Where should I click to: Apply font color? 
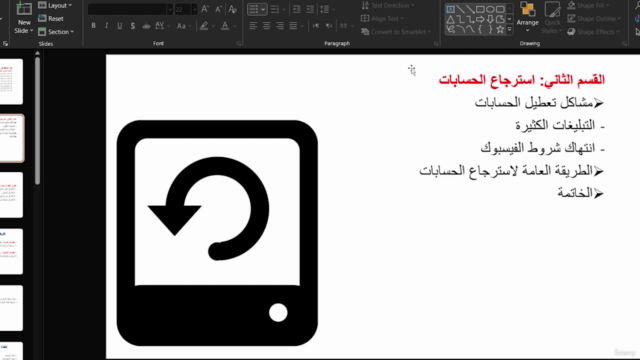(x=225, y=26)
